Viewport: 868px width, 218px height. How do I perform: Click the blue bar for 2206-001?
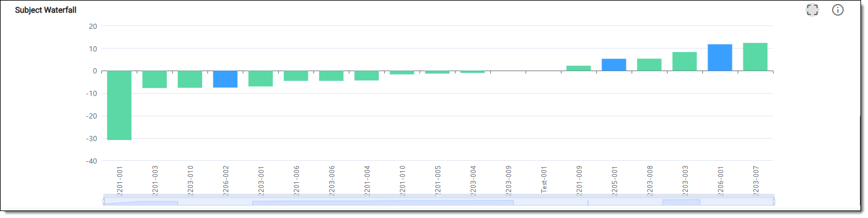[x=720, y=58]
